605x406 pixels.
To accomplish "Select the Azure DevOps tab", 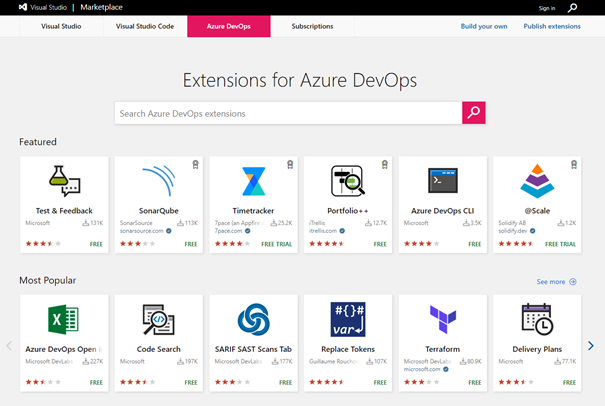I will (229, 26).
